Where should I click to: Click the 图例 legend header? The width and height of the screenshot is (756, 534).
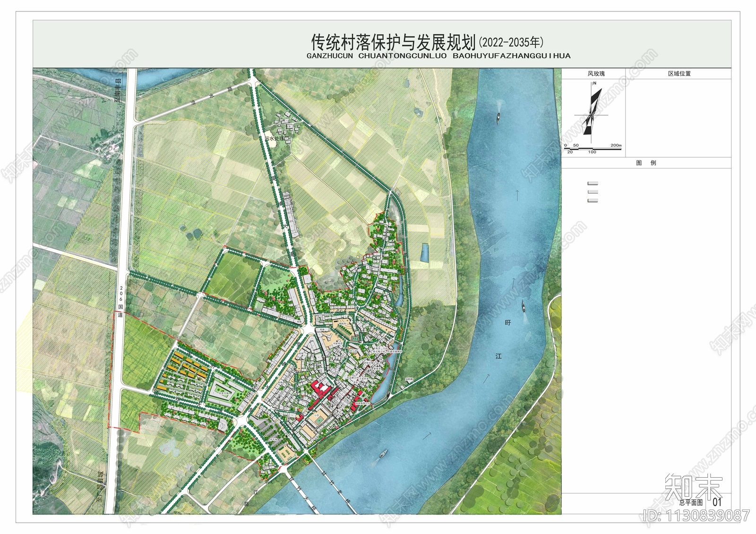(646, 163)
